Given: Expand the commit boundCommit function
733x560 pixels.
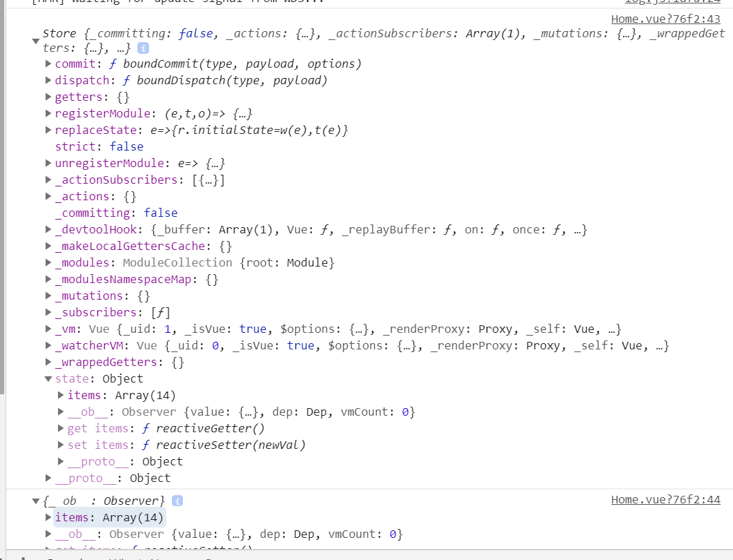Looking at the screenshot, I should tap(48, 64).
